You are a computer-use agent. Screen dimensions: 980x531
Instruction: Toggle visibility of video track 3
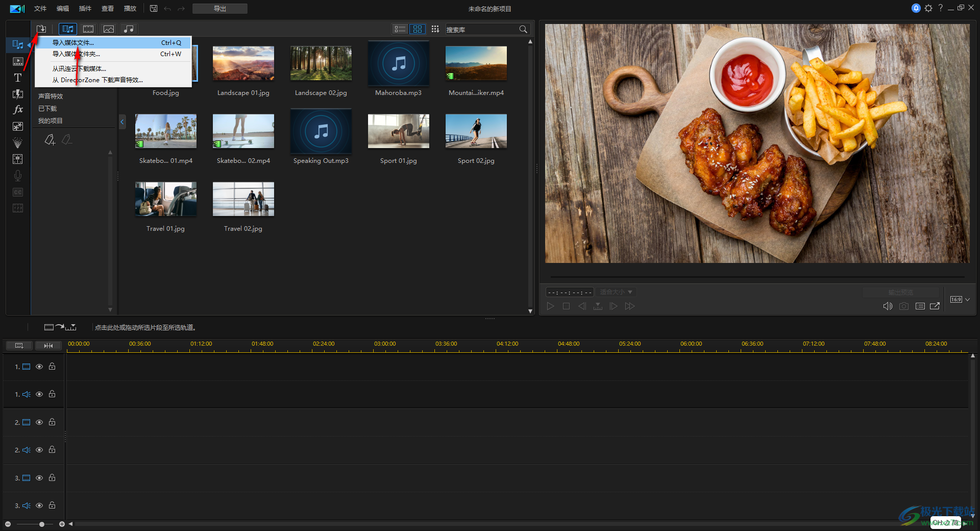tap(39, 478)
